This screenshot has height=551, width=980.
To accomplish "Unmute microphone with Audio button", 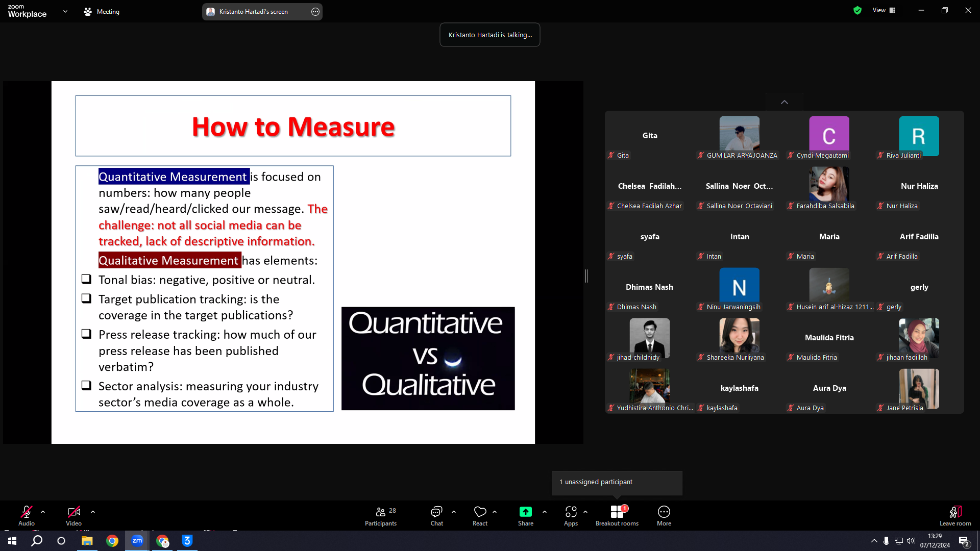I will pos(27,516).
